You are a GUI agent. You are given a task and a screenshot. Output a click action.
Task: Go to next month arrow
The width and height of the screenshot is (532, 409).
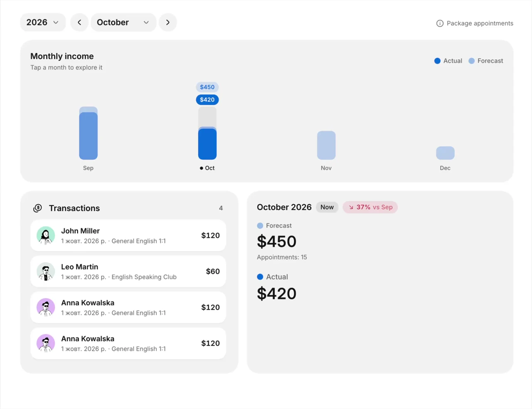[168, 22]
